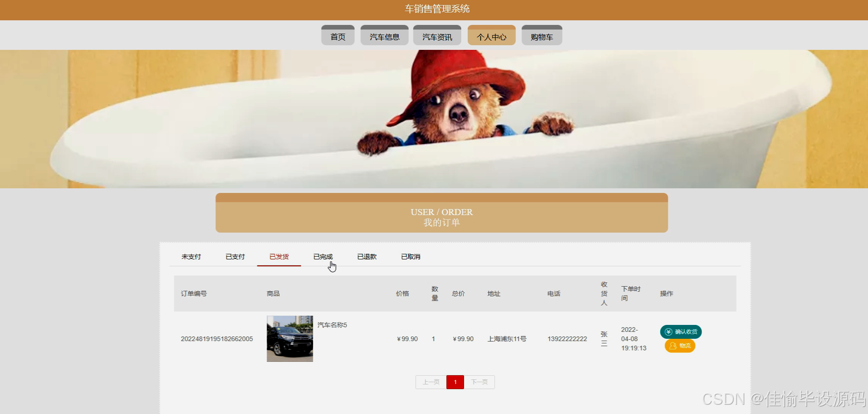Screen dimensions: 868x414
Task: Go to next page with 下一页
Action: click(479, 382)
